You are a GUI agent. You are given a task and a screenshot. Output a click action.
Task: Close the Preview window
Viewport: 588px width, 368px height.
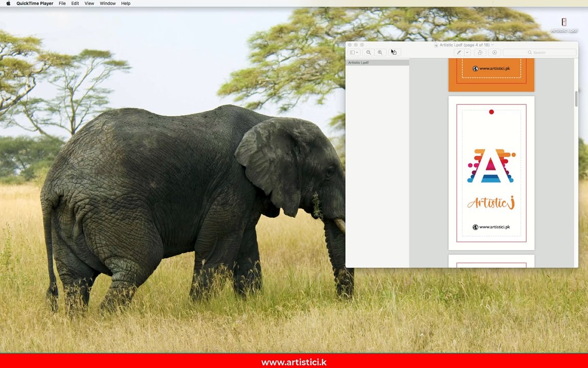(350, 44)
